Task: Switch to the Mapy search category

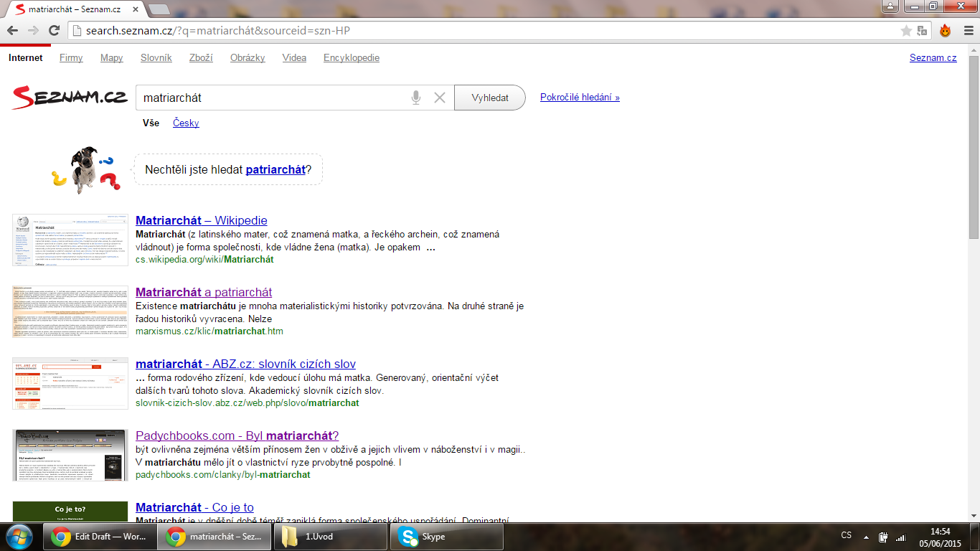Action: point(112,58)
